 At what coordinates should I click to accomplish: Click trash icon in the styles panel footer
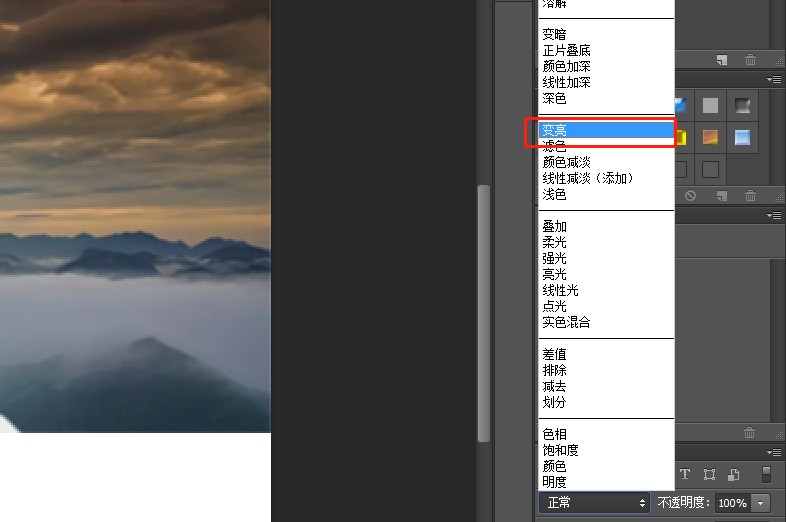coord(750,196)
